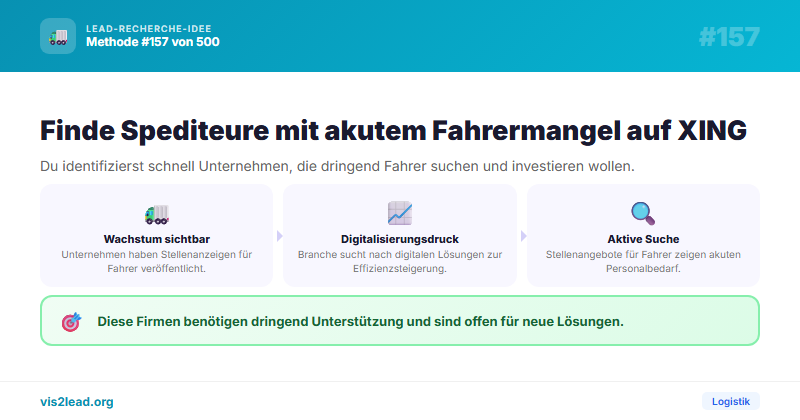Click the headline Finde Spediteure mit akutem Fahrermangel

click(x=393, y=130)
